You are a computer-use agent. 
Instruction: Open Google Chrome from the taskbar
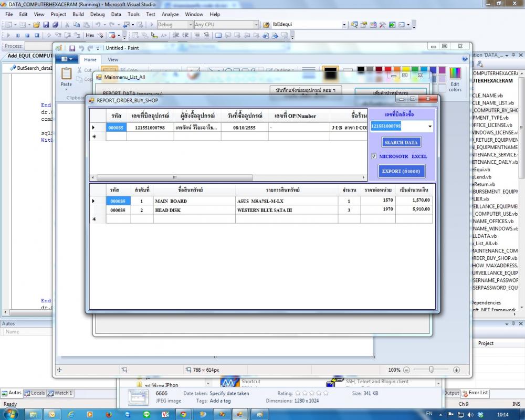tap(183, 414)
